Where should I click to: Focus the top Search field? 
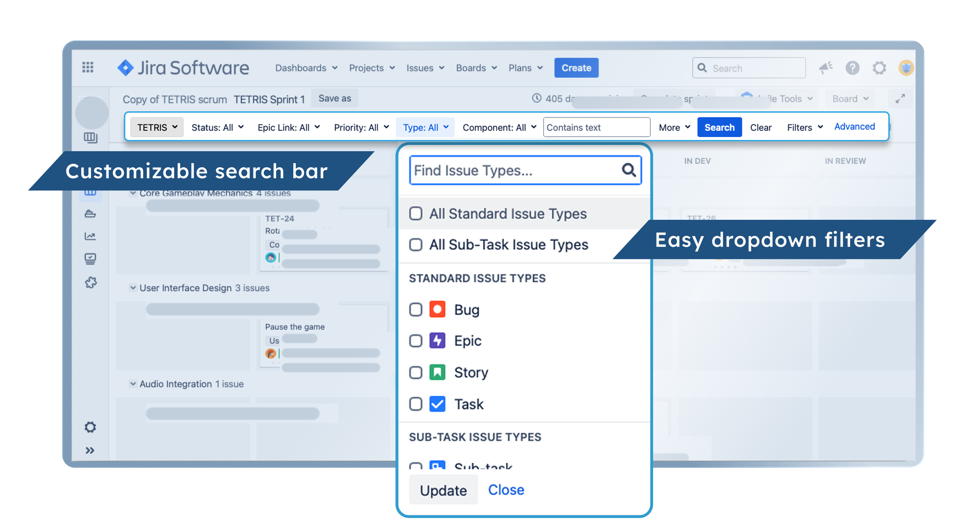click(749, 68)
